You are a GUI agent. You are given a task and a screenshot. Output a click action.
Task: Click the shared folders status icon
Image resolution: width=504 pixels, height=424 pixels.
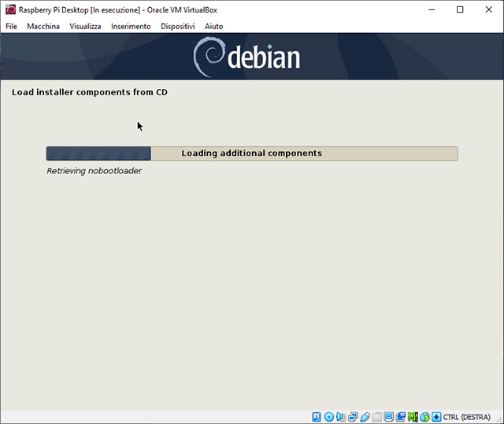tap(376, 416)
